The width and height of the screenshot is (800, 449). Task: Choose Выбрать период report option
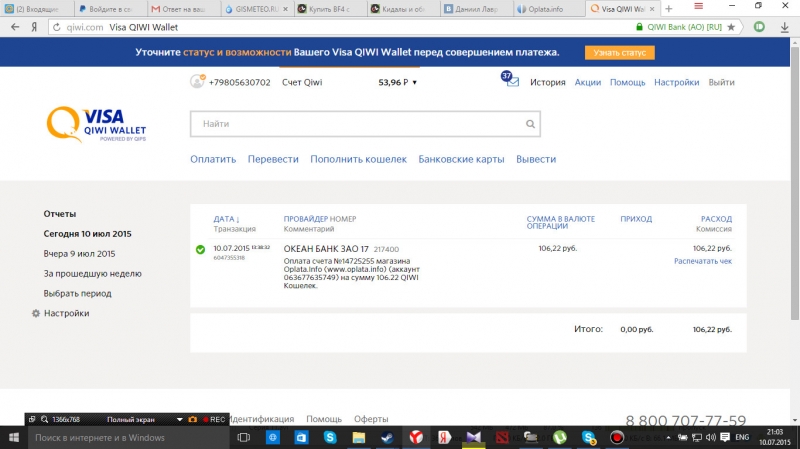77,293
